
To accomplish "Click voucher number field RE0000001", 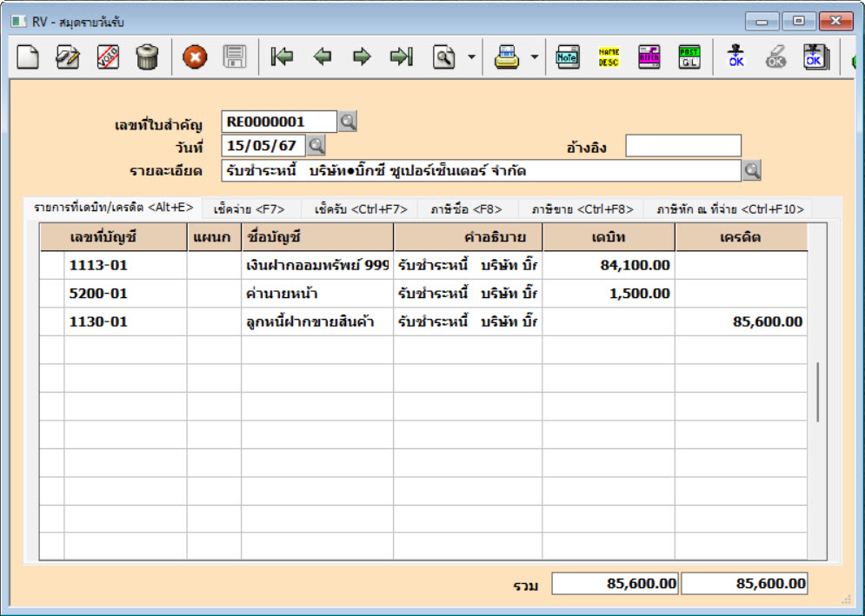I will [x=278, y=122].
